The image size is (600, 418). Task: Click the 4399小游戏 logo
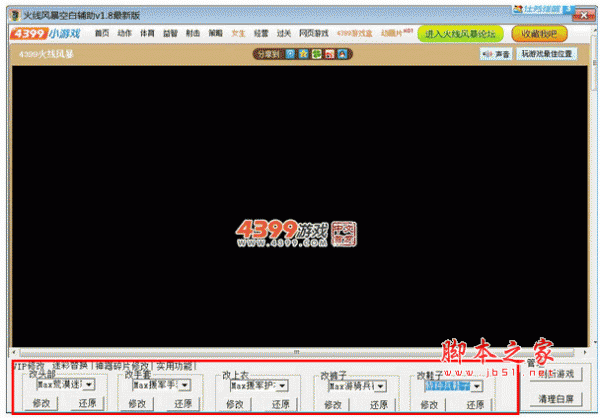point(45,34)
